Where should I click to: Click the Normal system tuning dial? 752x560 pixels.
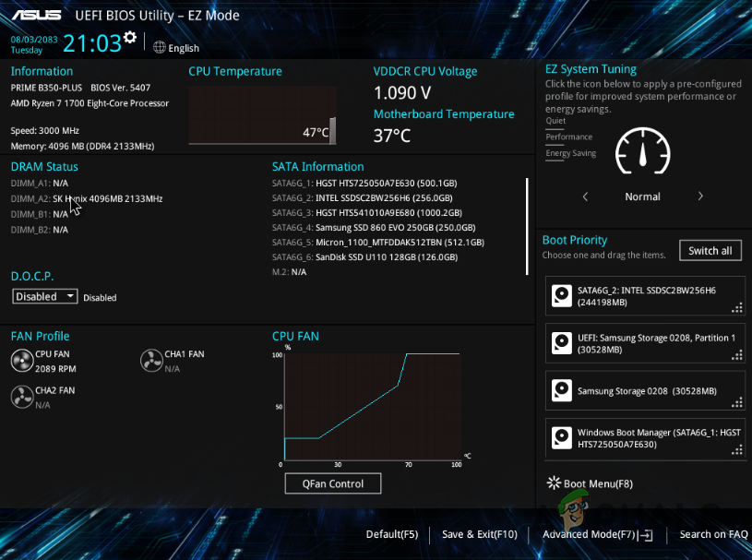tap(642, 151)
